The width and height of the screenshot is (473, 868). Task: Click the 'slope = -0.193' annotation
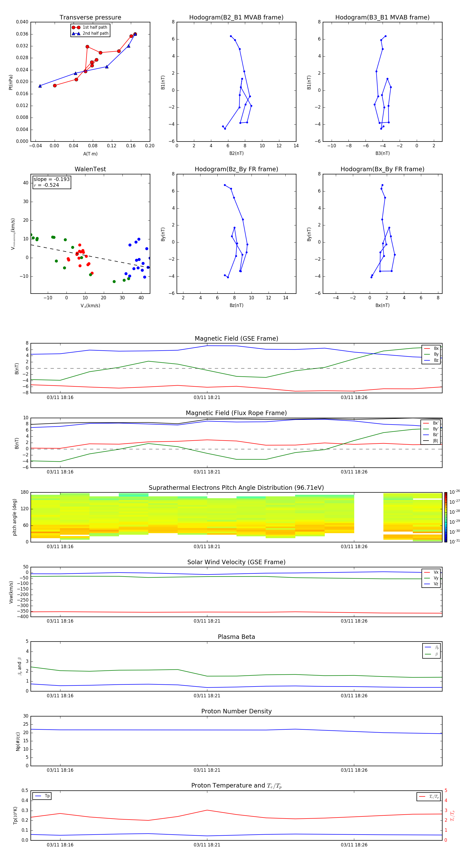point(52,179)
